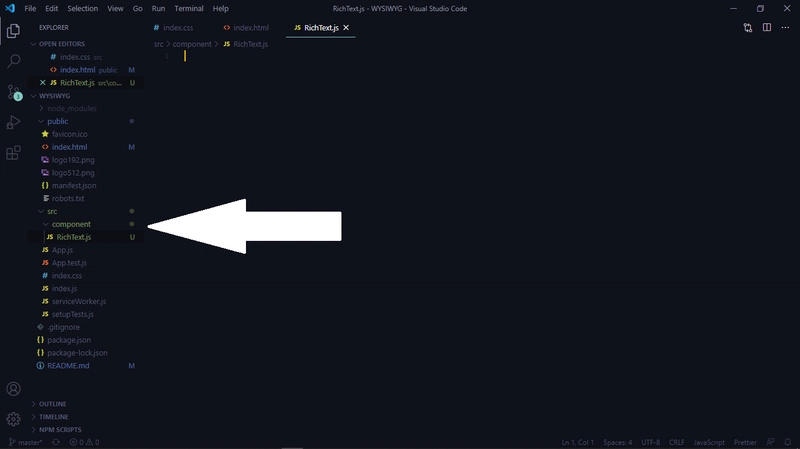
Task: Open the Manage gear icon
Action: click(13, 419)
